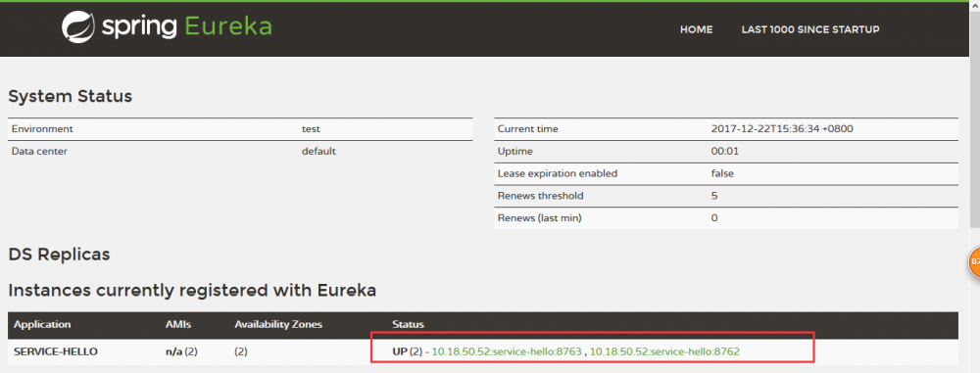Select the Renews threshold label
The width and height of the screenshot is (980, 373).
pos(540,196)
